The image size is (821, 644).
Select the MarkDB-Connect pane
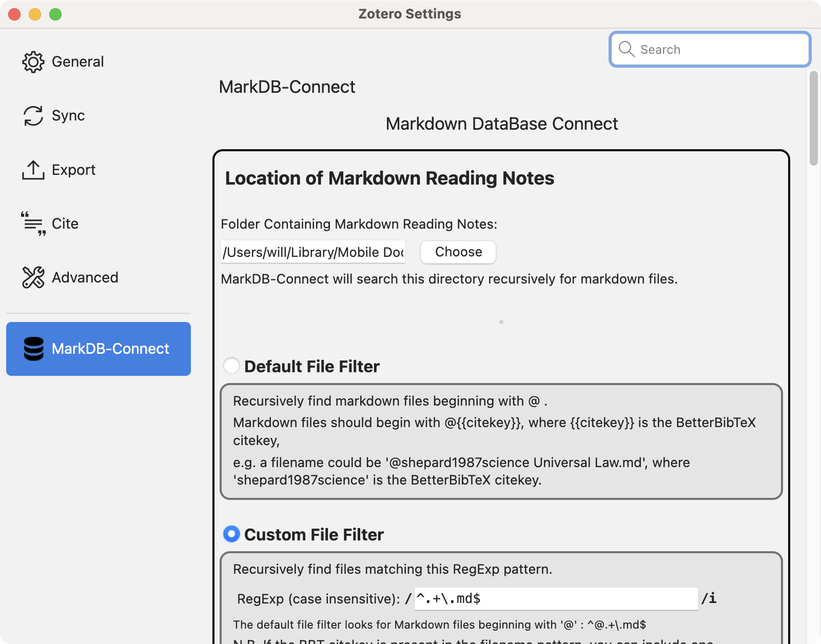pos(99,349)
